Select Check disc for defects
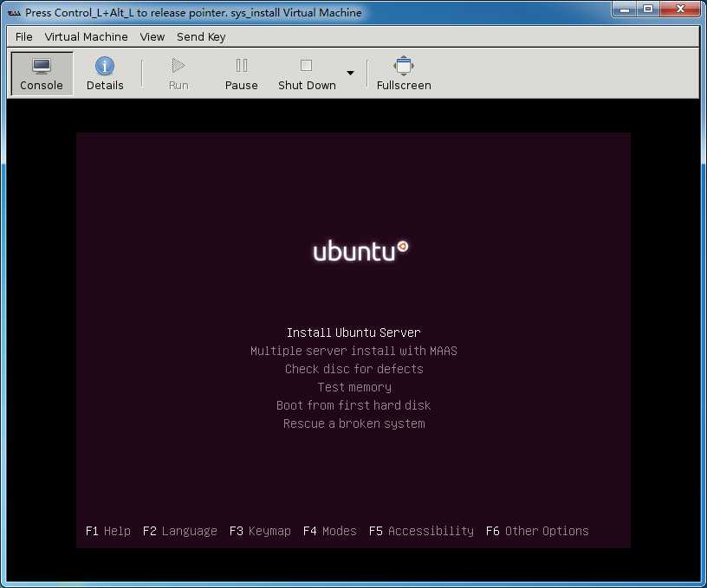Screen dimensions: 707x588 pyautogui.click(x=354, y=369)
